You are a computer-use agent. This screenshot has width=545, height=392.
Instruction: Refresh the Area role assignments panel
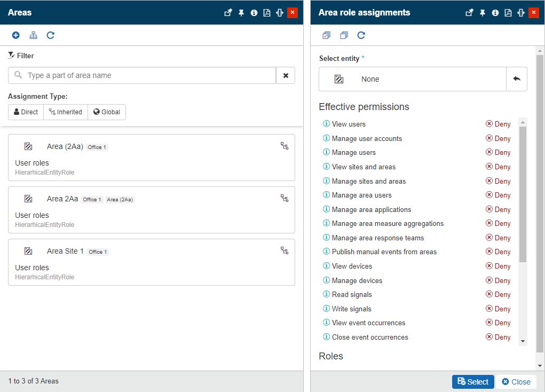tap(361, 35)
